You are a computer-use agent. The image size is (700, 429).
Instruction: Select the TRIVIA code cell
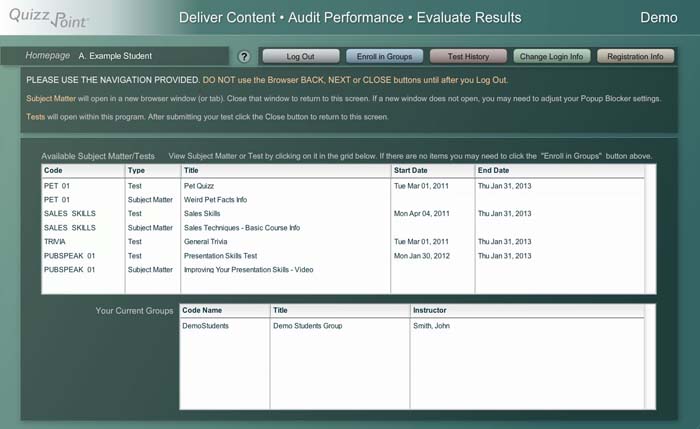point(54,242)
